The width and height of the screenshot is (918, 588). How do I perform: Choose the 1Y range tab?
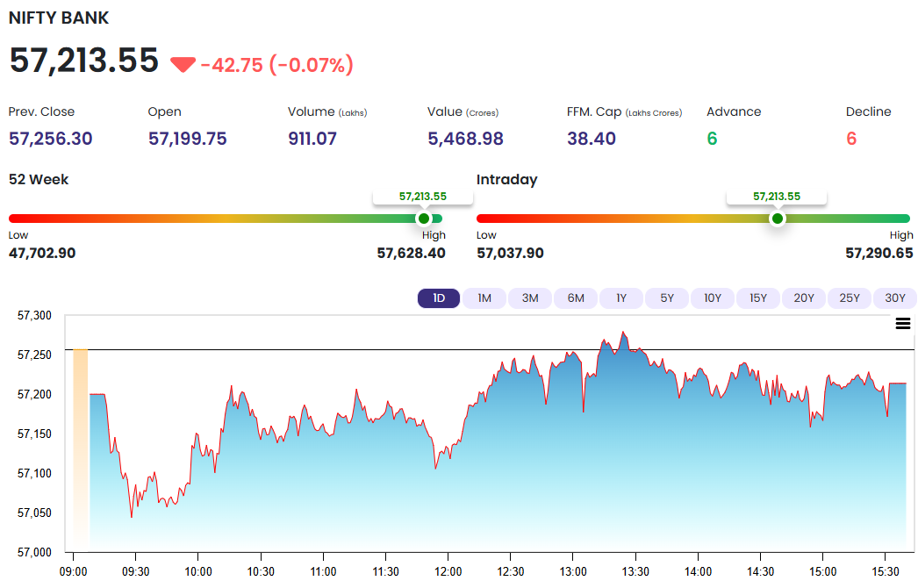click(x=621, y=298)
